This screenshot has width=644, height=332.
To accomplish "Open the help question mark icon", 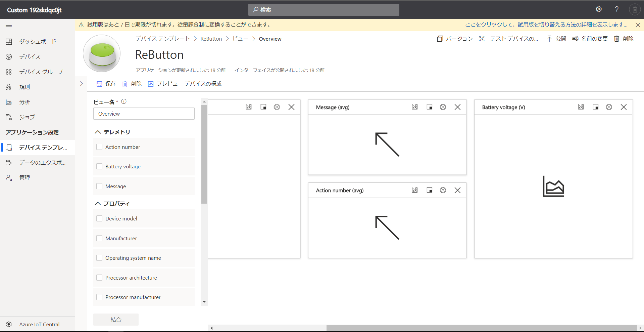I will (616, 9).
